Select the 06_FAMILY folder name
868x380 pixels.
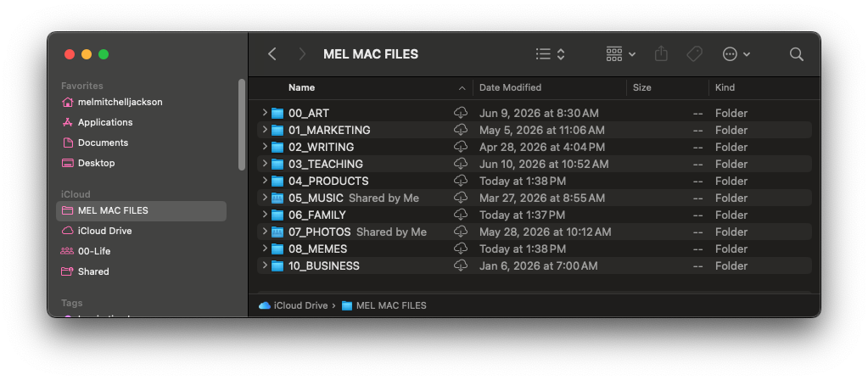[x=317, y=215]
